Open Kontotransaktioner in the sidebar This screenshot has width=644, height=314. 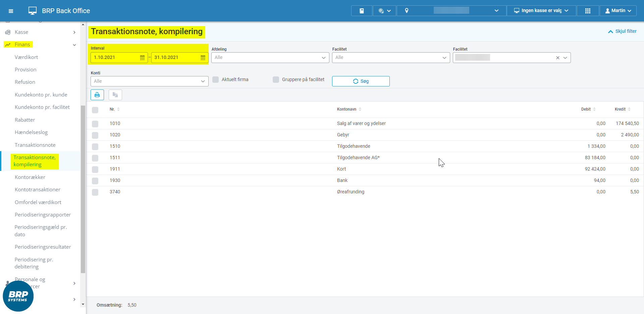(38, 190)
